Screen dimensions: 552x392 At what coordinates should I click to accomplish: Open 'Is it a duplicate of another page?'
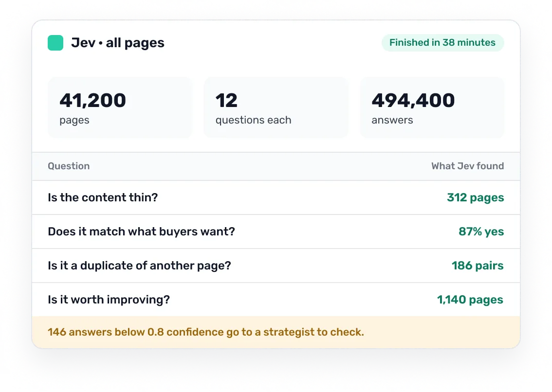(276, 266)
